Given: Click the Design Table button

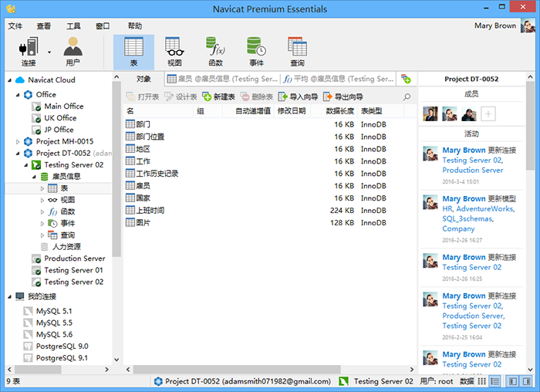Looking at the screenshot, I should coord(181,96).
